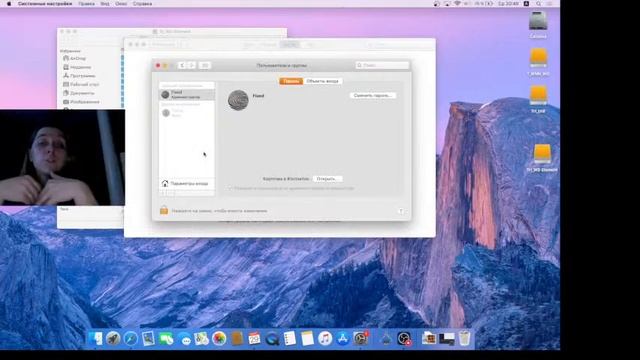The height and width of the screenshot is (360, 640).
Task: Open Photos from the Dock
Action: [219, 338]
